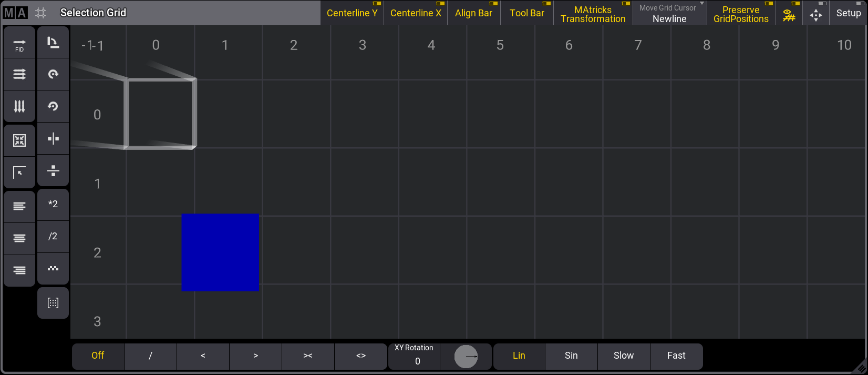Click the rotate counter-clockwise icon
Viewport: 868px width, 375px height.
click(53, 106)
